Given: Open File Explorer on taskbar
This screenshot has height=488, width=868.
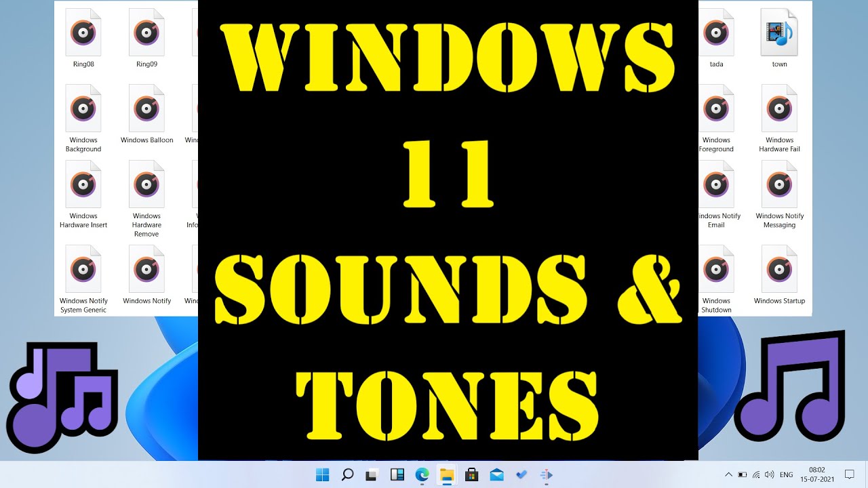Looking at the screenshot, I should pyautogui.click(x=446, y=474).
